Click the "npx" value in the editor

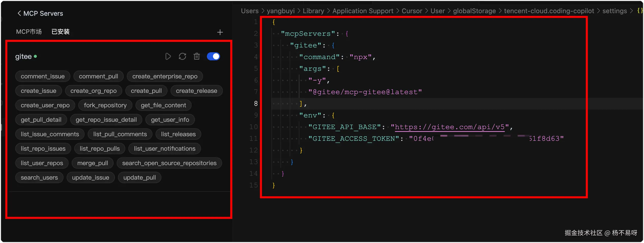[x=361, y=57]
